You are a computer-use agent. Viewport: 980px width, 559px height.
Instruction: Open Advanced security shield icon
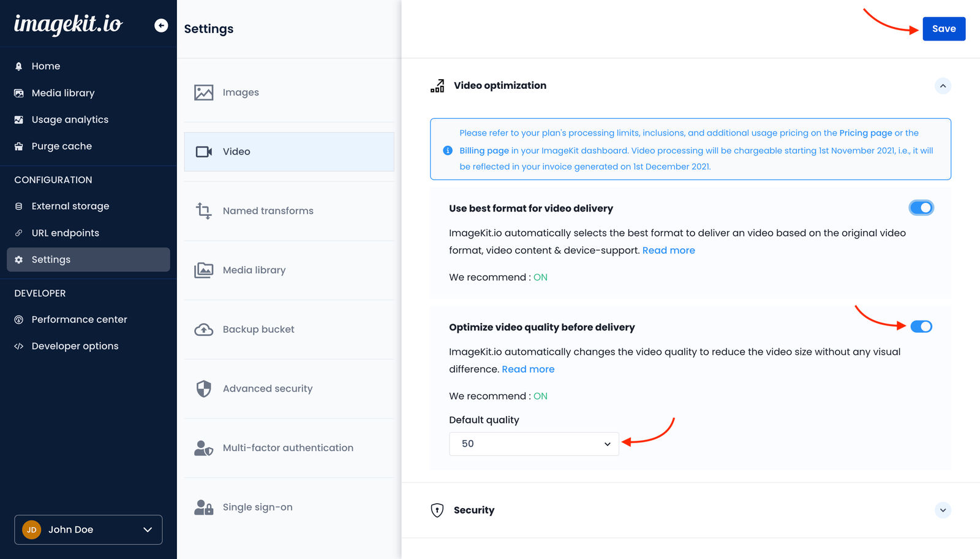click(x=204, y=389)
